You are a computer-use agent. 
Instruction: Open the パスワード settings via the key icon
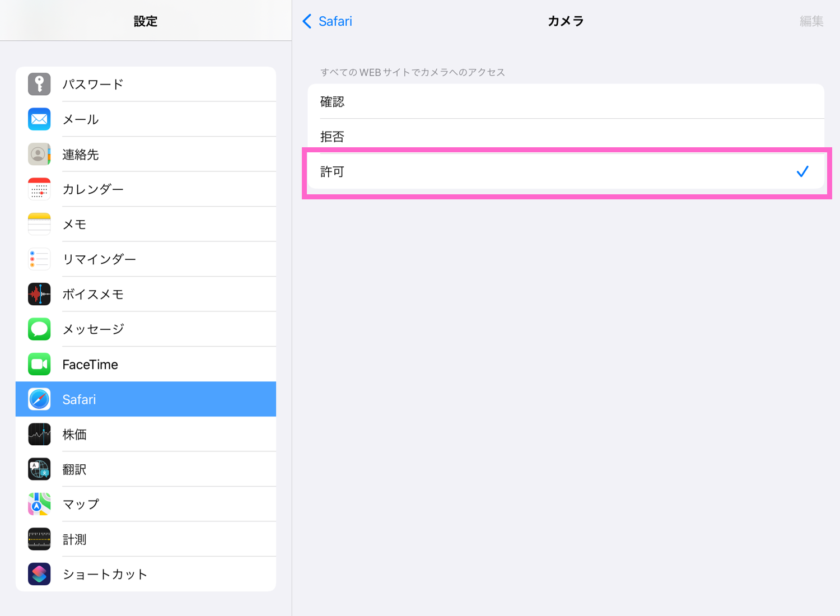39,84
